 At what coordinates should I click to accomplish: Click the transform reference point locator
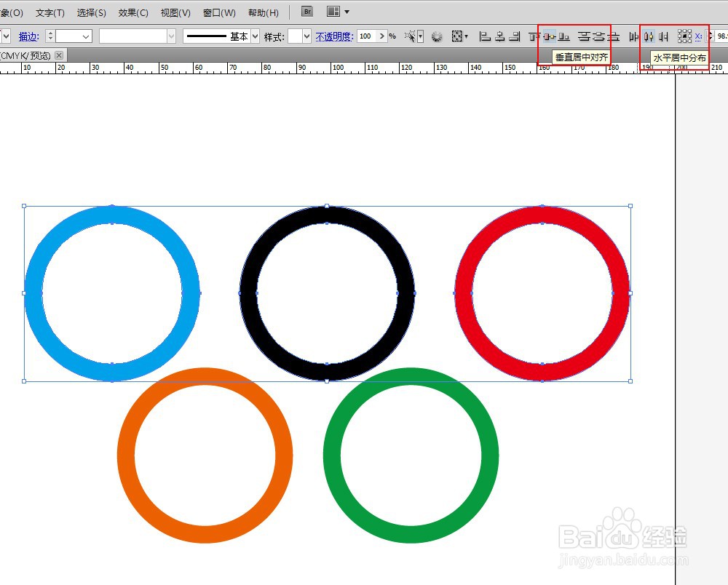click(x=684, y=36)
